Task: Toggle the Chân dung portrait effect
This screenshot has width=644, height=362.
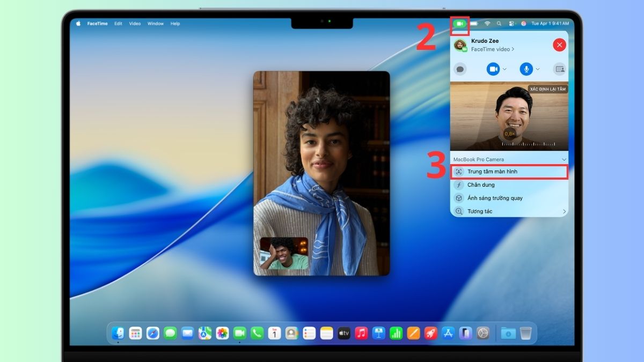Action: [x=509, y=185]
